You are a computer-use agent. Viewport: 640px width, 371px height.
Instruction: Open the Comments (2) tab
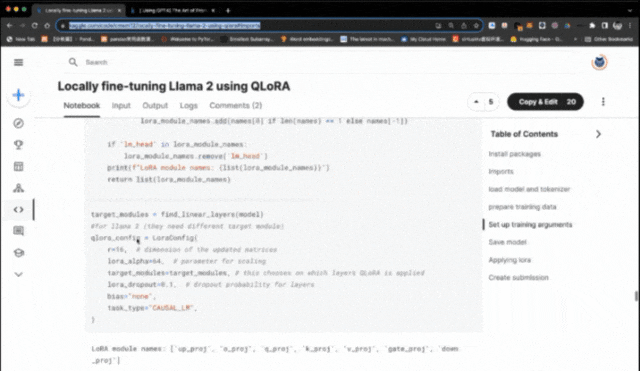tap(236, 105)
